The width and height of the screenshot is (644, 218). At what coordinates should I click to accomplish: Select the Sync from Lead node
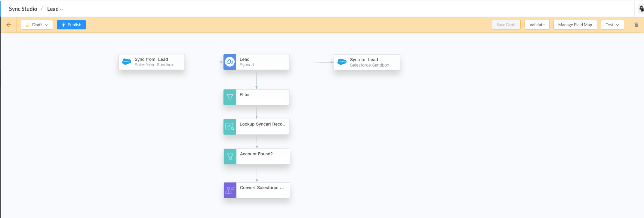(x=152, y=62)
